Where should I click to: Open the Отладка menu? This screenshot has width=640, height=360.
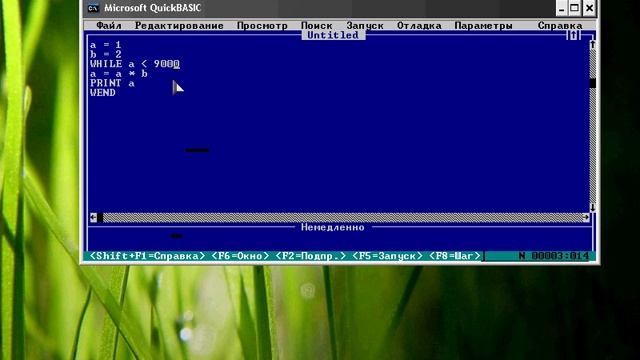[419, 26]
